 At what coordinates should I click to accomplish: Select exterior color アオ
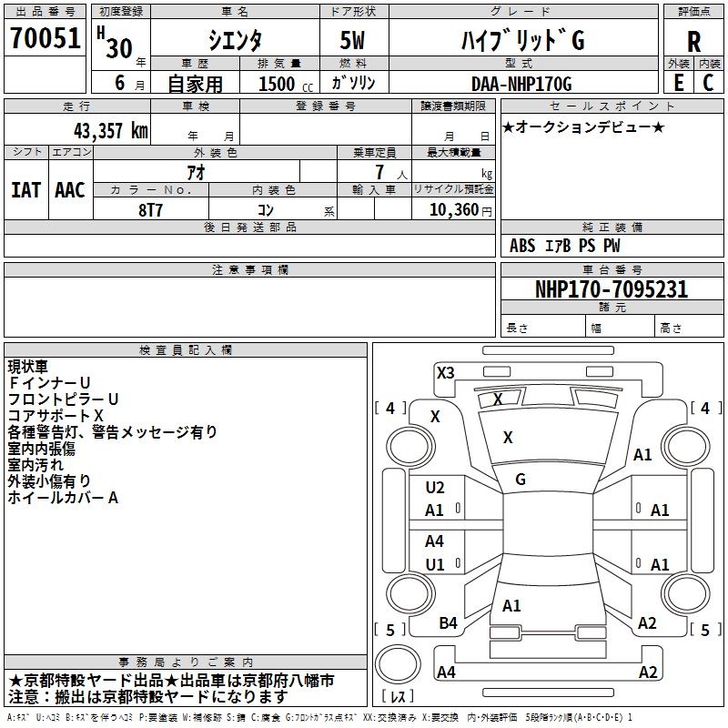[196, 172]
